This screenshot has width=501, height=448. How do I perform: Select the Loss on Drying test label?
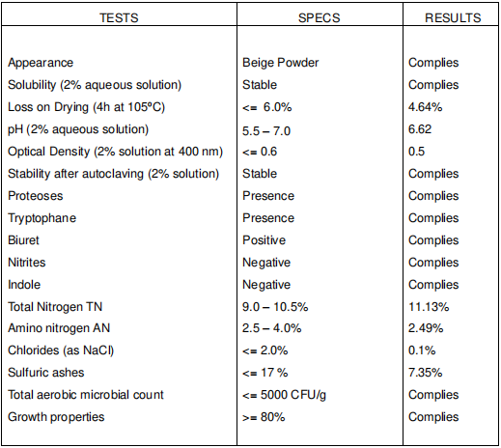[86, 107]
